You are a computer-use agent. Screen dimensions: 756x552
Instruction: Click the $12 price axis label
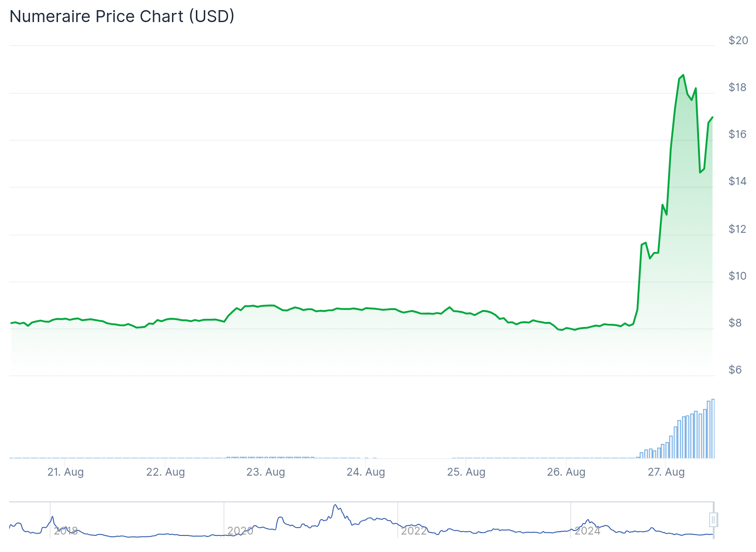click(738, 229)
